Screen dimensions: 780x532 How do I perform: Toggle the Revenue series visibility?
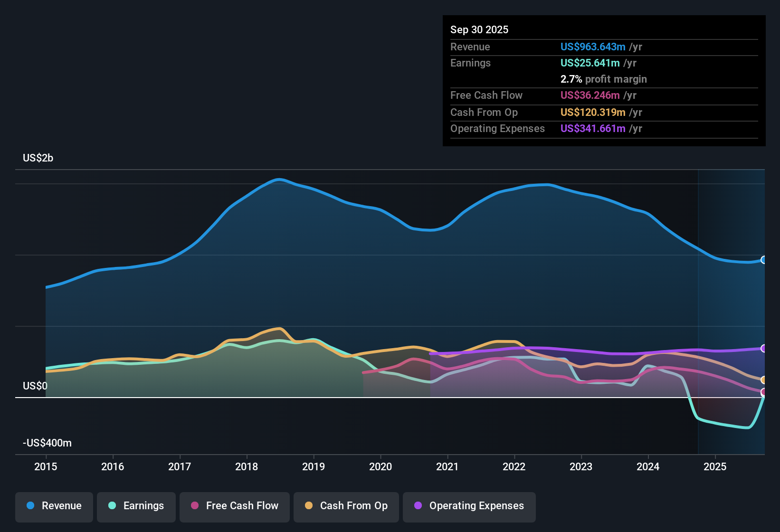point(54,506)
